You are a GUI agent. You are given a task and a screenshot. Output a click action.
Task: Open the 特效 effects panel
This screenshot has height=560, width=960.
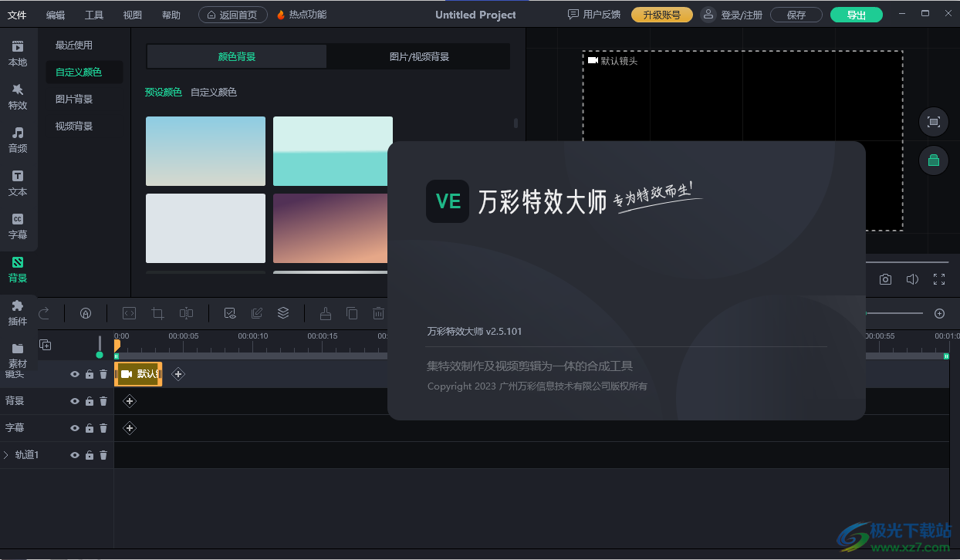pos(18,97)
